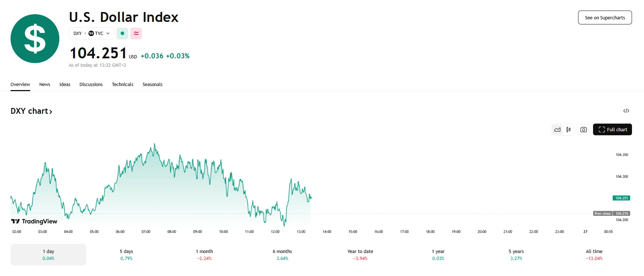The height and width of the screenshot is (276, 644).
Task: Click the green market open status icon
Action: [122, 34]
